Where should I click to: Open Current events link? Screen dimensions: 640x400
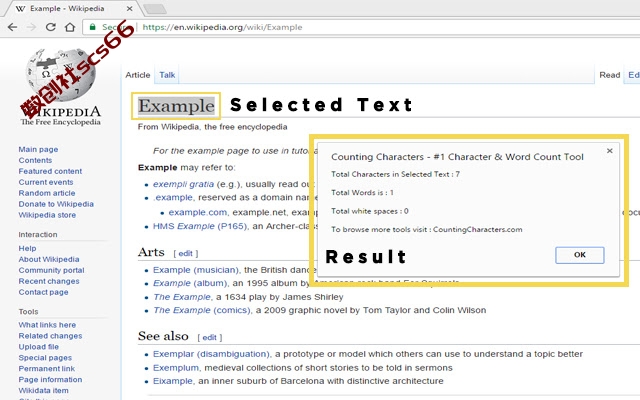tap(46, 182)
